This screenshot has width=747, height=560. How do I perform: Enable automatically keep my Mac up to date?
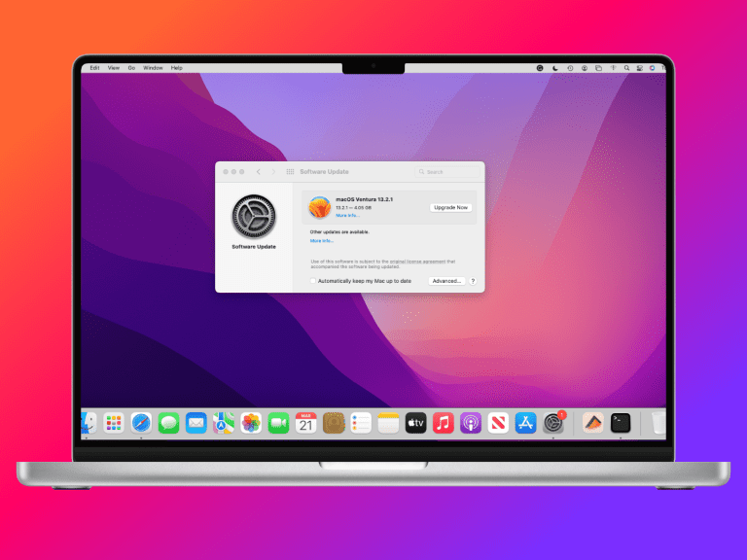(x=313, y=281)
